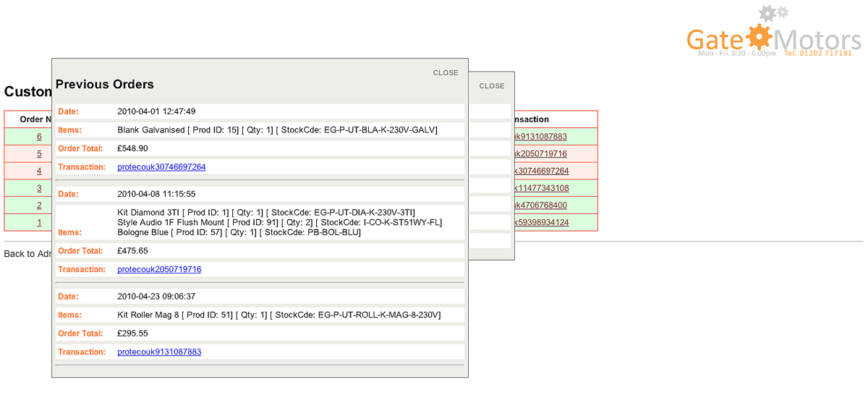Image resolution: width=868 pixels, height=395 pixels.
Task: Click the Previous Orders heading
Action: coord(105,85)
